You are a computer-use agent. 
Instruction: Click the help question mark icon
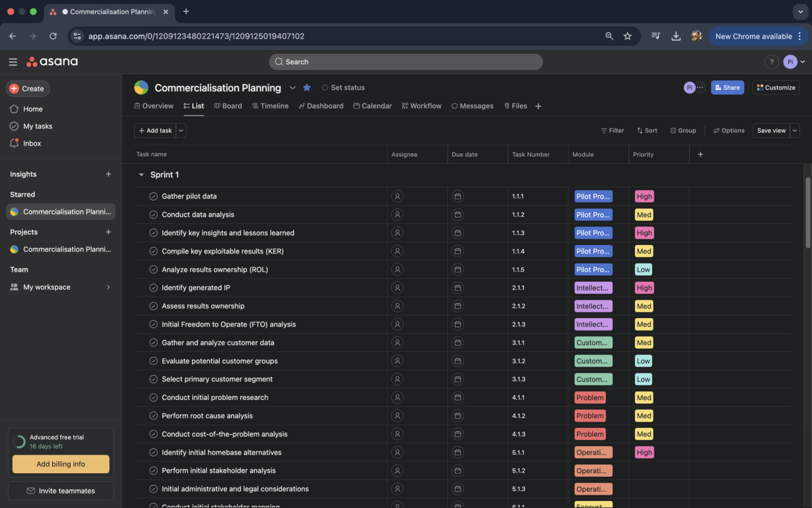point(771,62)
